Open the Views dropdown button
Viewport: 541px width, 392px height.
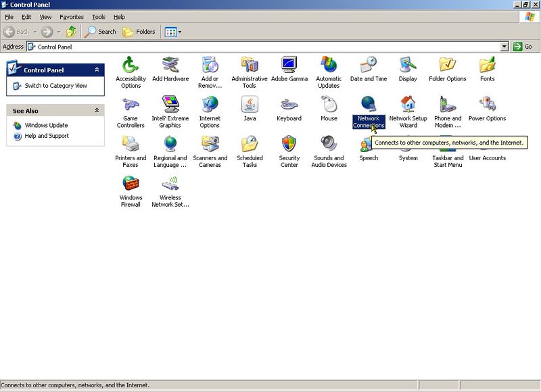[x=173, y=32]
